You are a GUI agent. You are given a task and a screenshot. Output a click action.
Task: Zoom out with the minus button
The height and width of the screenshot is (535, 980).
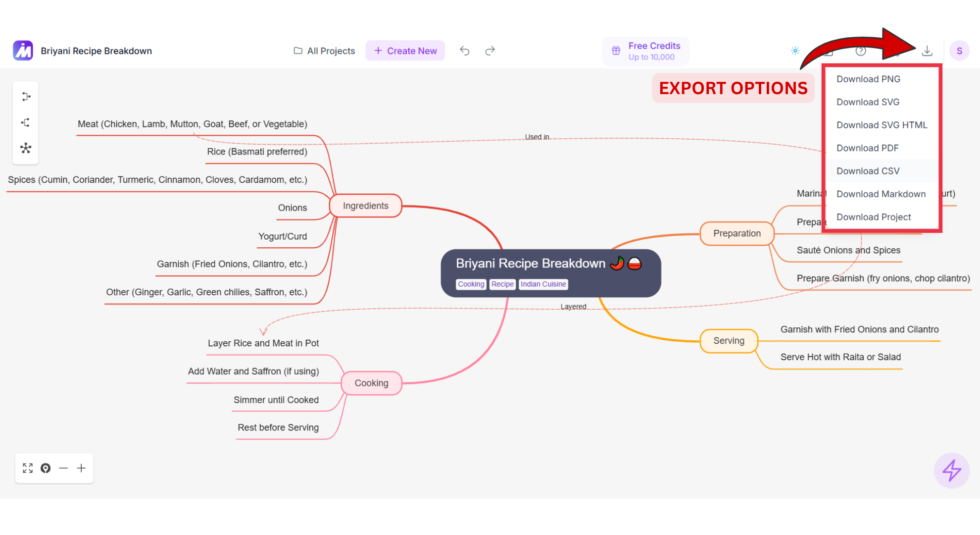[63, 468]
